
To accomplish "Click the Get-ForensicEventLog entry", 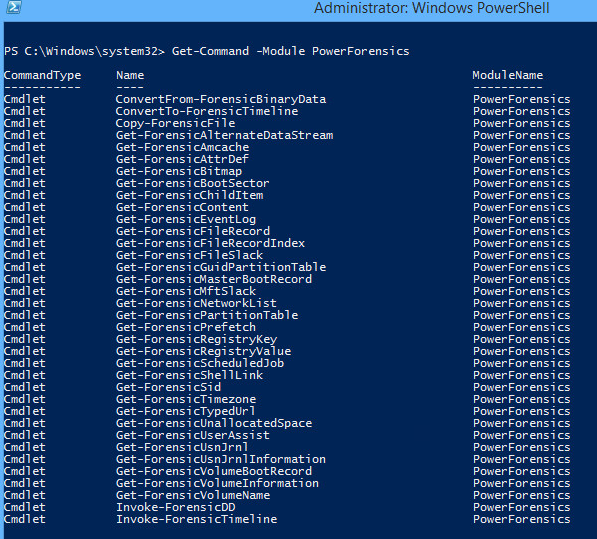I will [186, 220].
